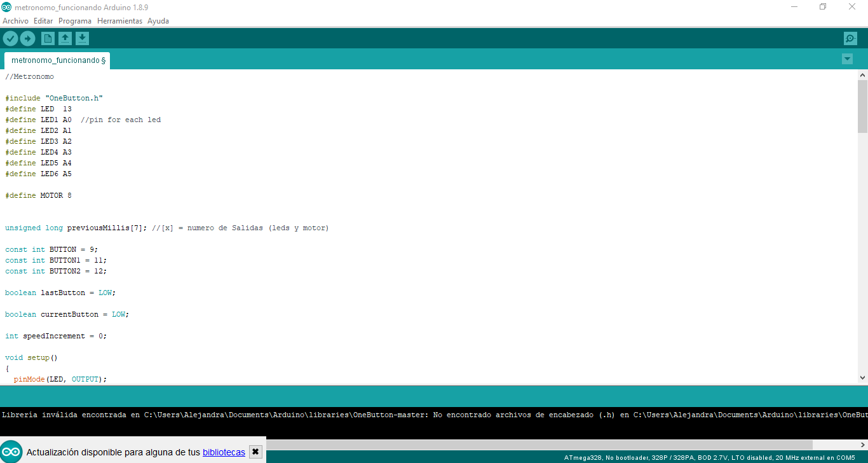Create a new sketch with the page icon
868x463 pixels.
(x=48, y=39)
